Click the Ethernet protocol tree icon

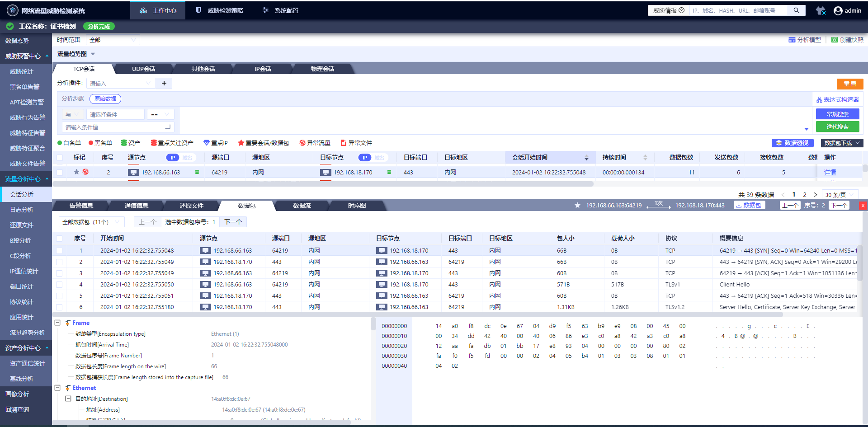coord(68,388)
